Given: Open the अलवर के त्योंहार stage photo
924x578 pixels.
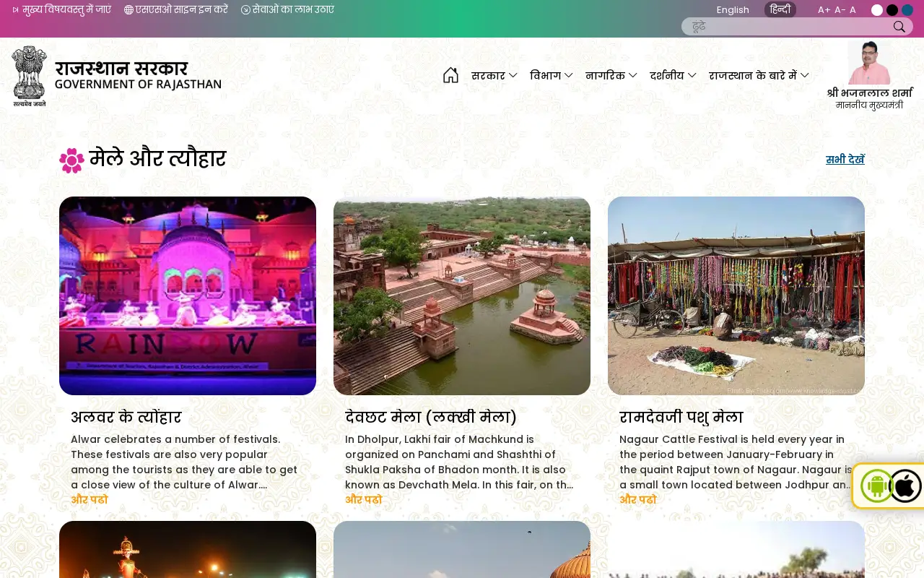Looking at the screenshot, I should pos(188,296).
